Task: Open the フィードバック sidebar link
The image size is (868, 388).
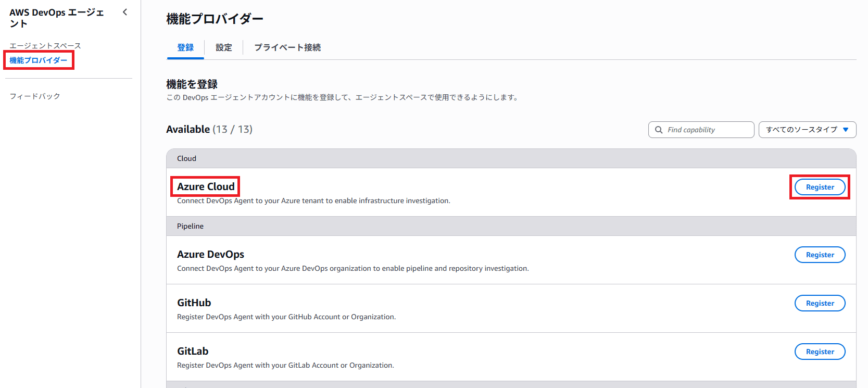Action: (x=35, y=96)
